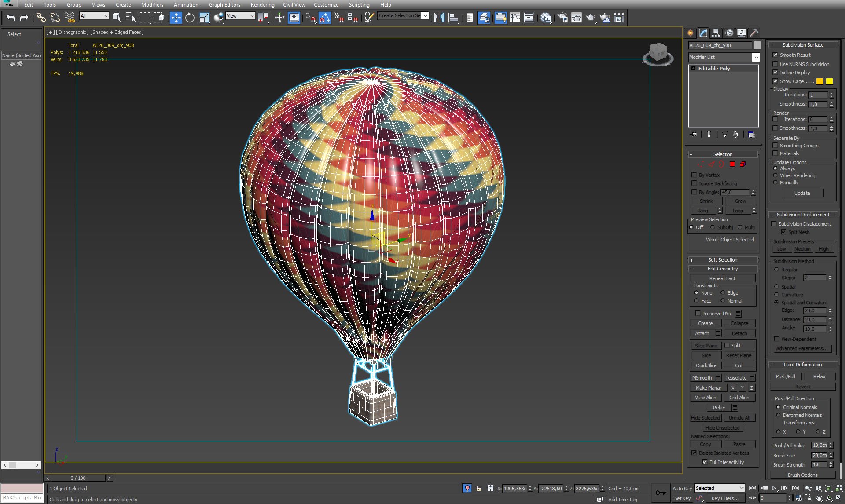Click the ViewCube in viewport
The width and height of the screenshot is (845, 504).
tap(658, 54)
